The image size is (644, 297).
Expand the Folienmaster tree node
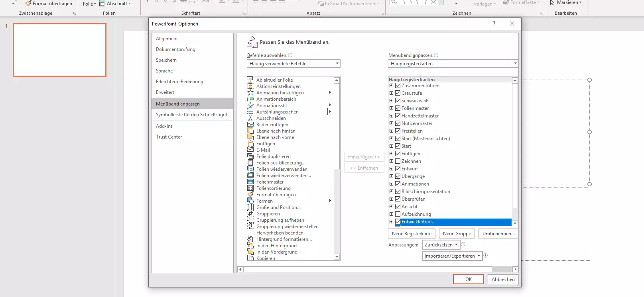point(391,108)
